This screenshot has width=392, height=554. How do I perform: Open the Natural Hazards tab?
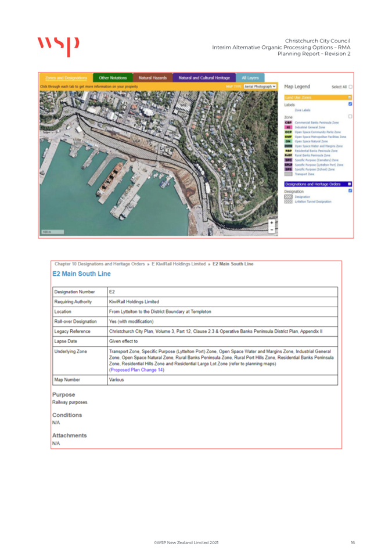(153, 78)
